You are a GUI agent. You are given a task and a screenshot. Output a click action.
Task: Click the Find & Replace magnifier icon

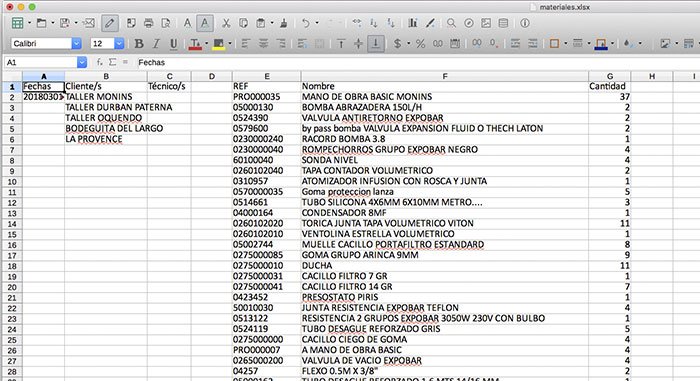pyautogui.click(x=451, y=23)
